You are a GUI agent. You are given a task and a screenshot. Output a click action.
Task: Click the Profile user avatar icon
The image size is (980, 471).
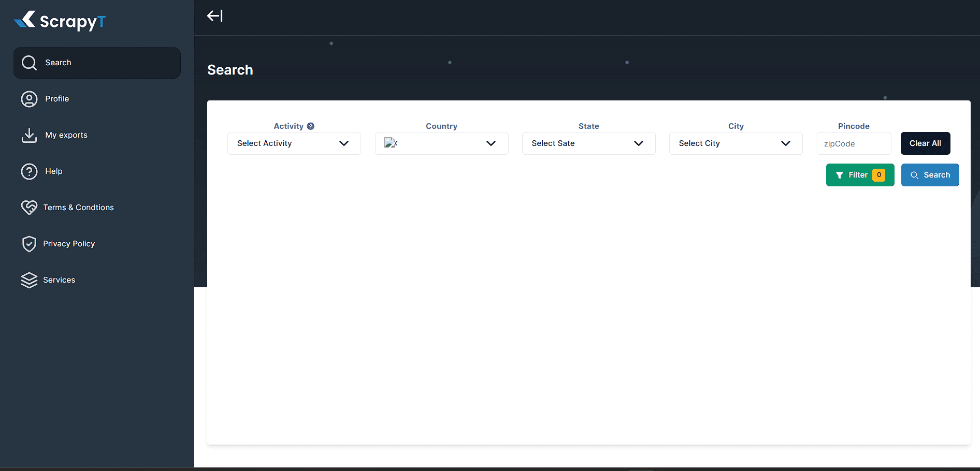coord(29,99)
